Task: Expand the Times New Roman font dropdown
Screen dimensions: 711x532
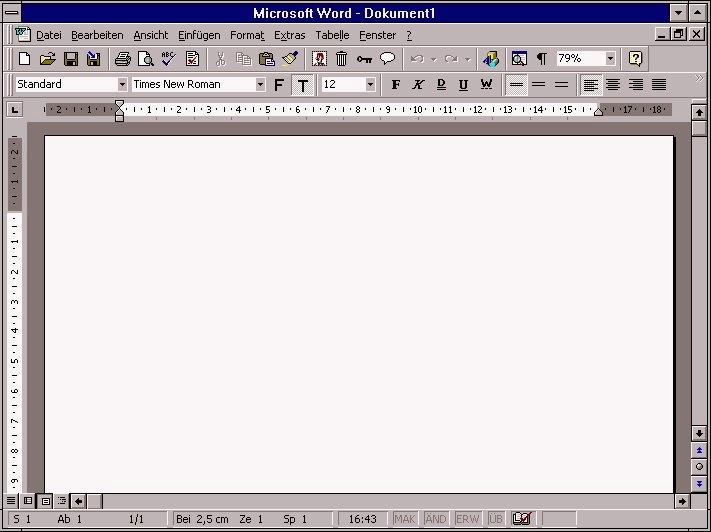Action: (260, 84)
